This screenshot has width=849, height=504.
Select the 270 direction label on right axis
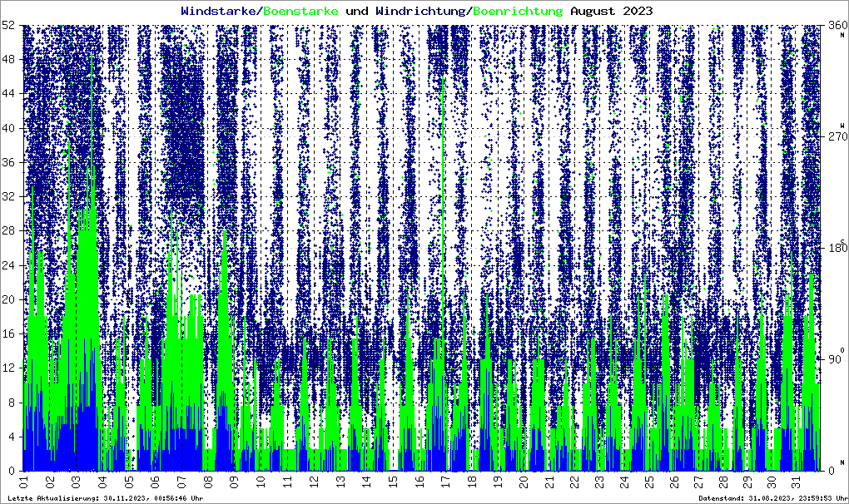(x=832, y=137)
